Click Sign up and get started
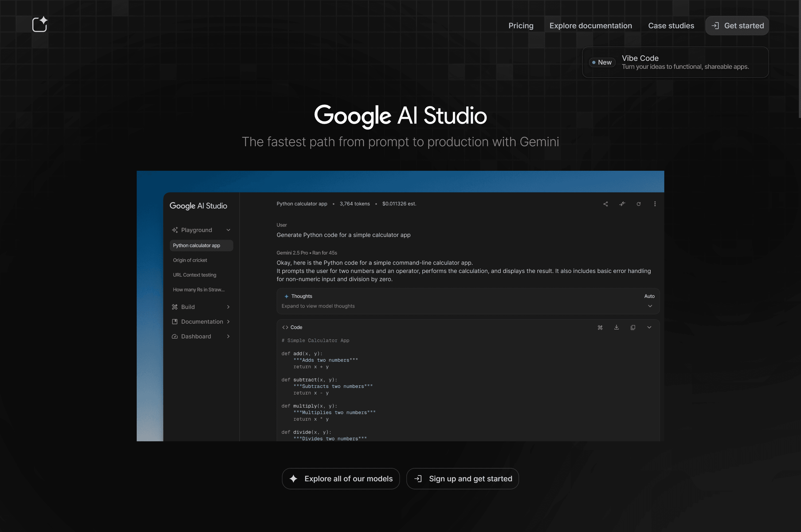The image size is (801, 532). (462, 479)
